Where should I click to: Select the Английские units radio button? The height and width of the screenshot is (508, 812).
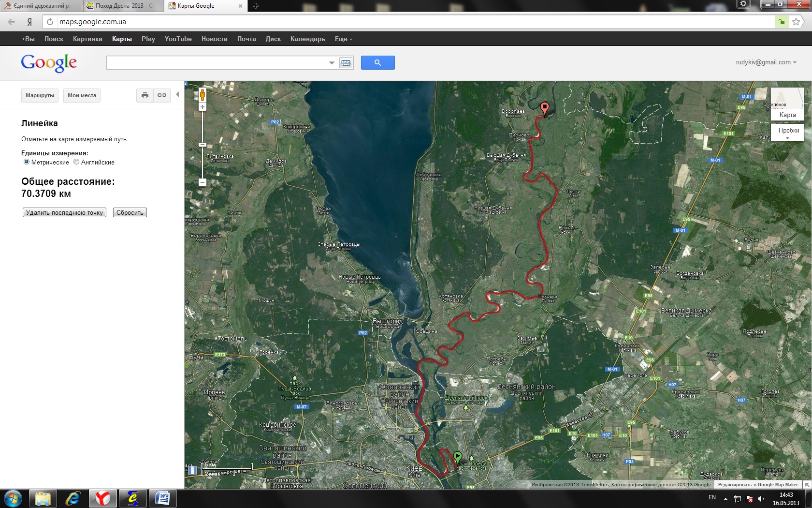pos(76,162)
